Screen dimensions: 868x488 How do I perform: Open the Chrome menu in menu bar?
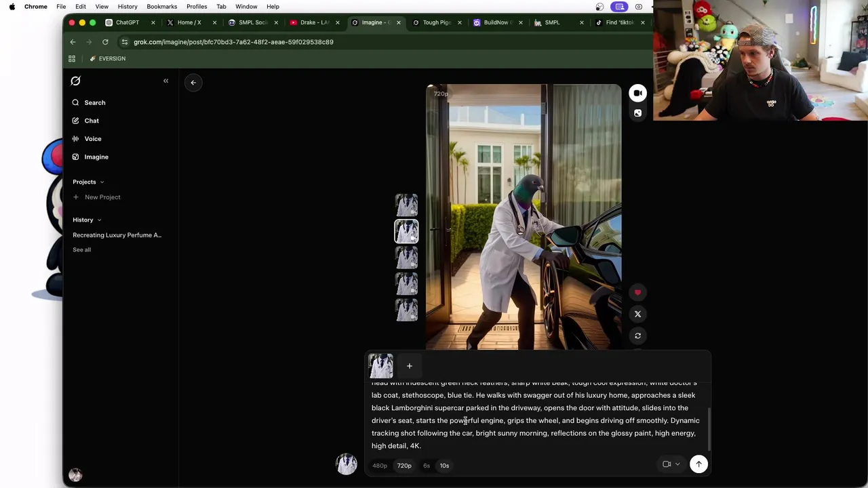point(36,7)
